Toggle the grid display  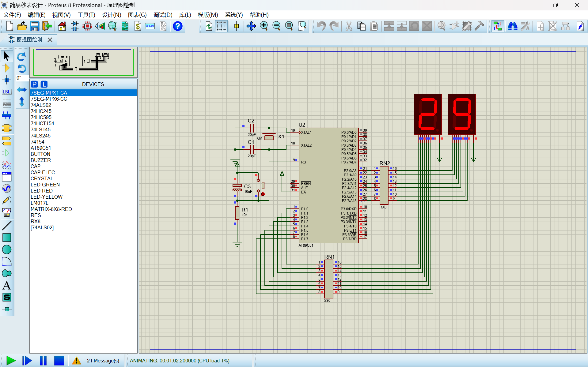(221, 26)
